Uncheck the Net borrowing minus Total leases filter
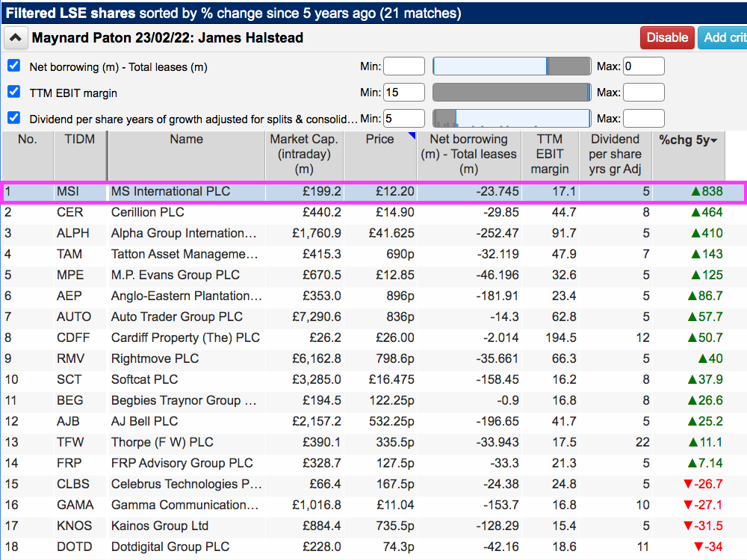This screenshot has height=560, width=747. (x=13, y=66)
